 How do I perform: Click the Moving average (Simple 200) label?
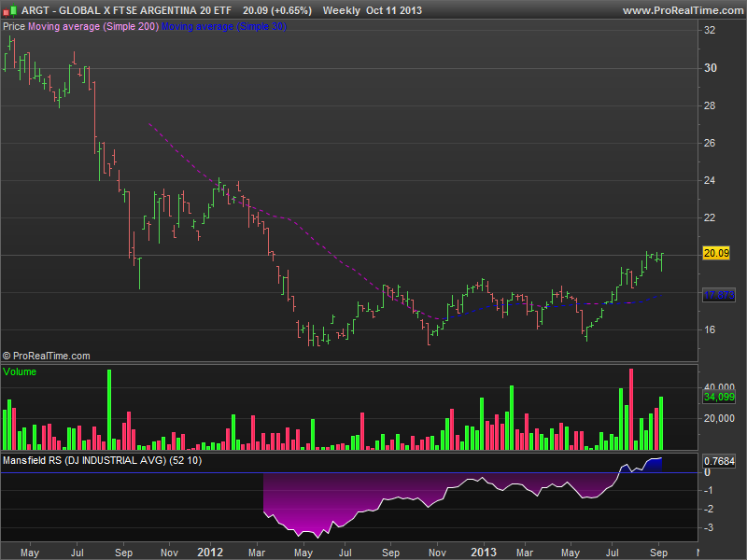coord(93,26)
